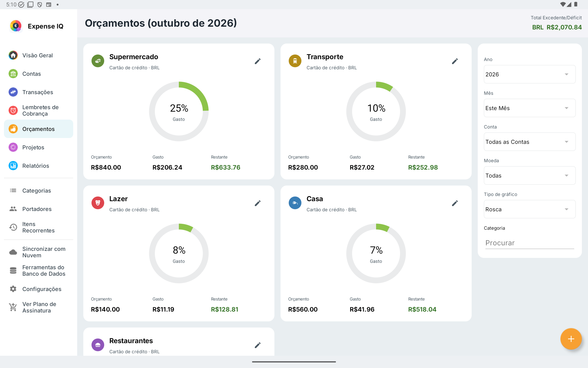Tap the Lazer mask category icon
The width and height of the screenshot is (588, 368).
coord(98,203)
